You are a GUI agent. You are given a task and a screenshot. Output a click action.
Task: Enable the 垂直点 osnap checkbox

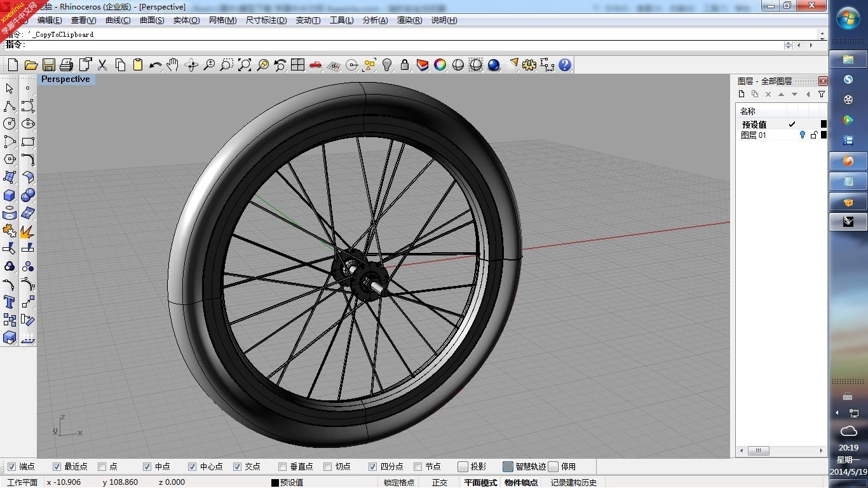[x=282, y=466]
